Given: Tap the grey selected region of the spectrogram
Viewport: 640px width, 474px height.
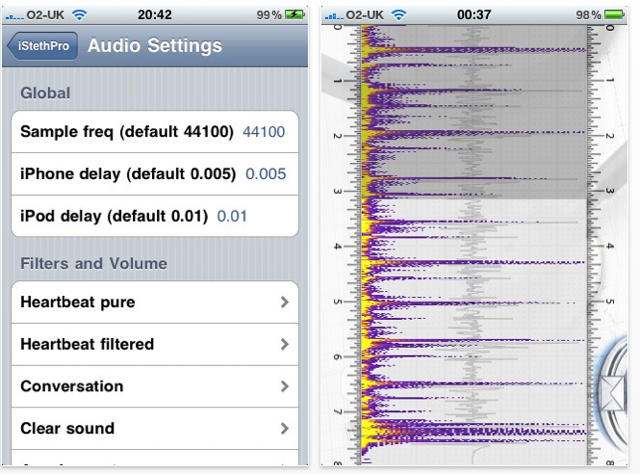Looking at the screenshot, I should coord(473,112).
